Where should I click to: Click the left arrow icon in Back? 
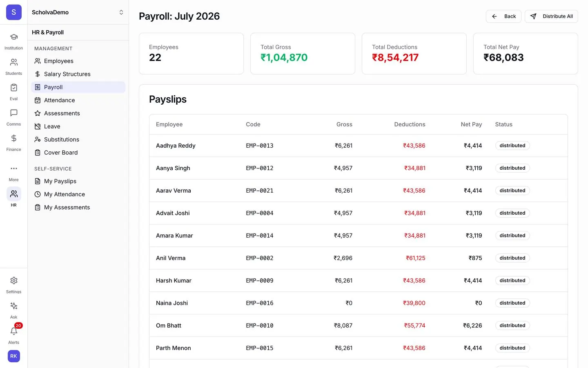[494, 16]
